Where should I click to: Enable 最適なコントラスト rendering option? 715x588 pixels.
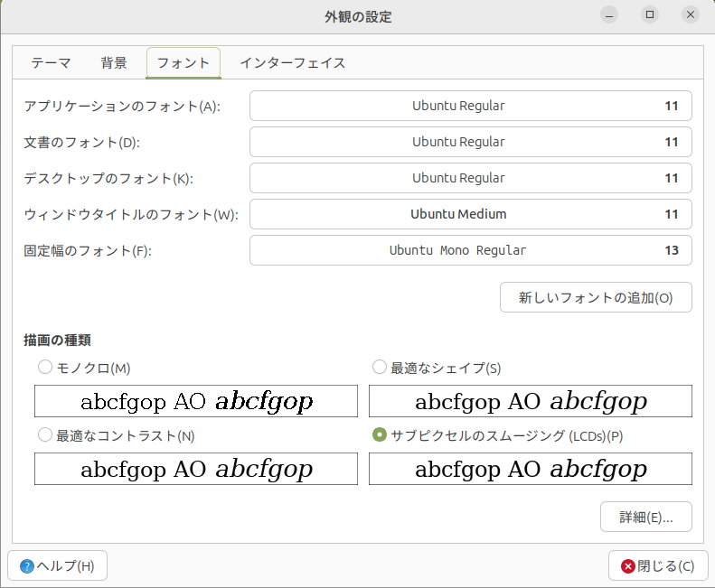[x=45, y=434]
